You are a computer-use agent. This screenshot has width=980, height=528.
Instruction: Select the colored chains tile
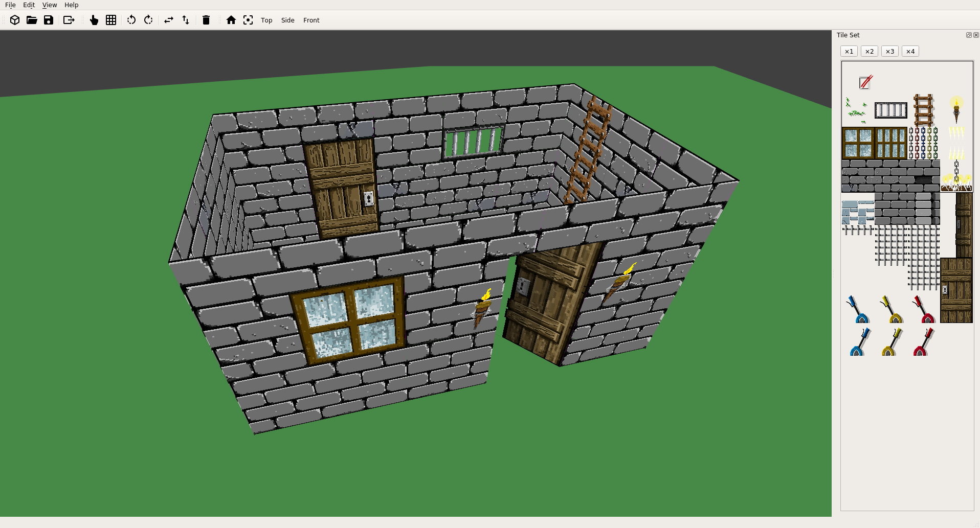tap(923, 143)
